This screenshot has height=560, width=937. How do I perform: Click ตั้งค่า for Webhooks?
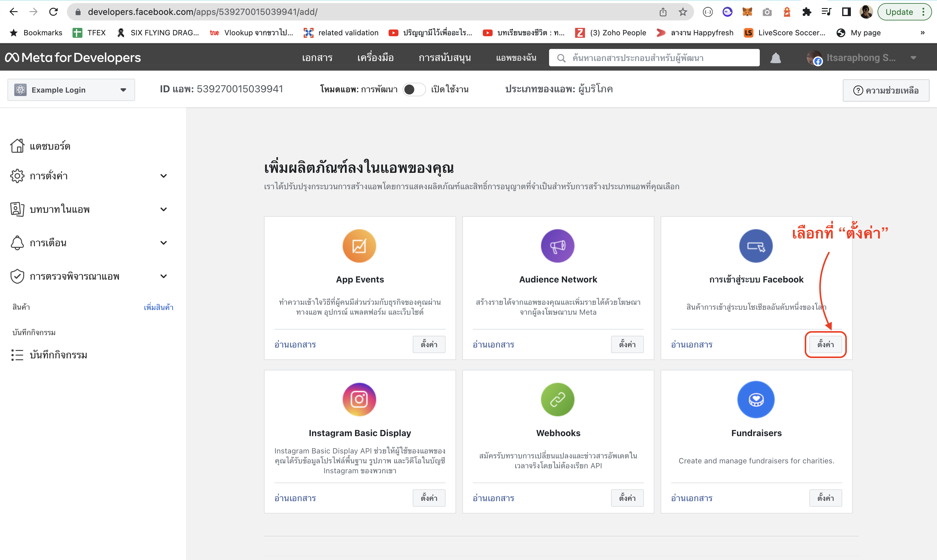click(x=627, y=498)
